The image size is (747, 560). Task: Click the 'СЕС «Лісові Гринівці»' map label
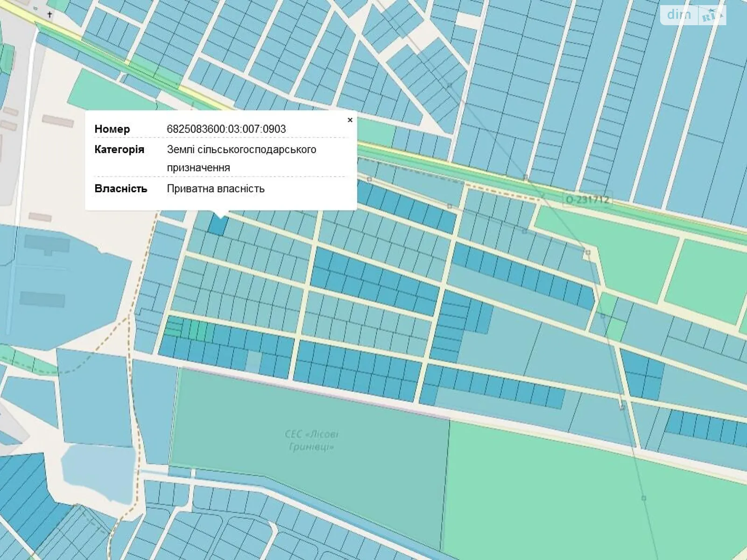click(311, 441)
